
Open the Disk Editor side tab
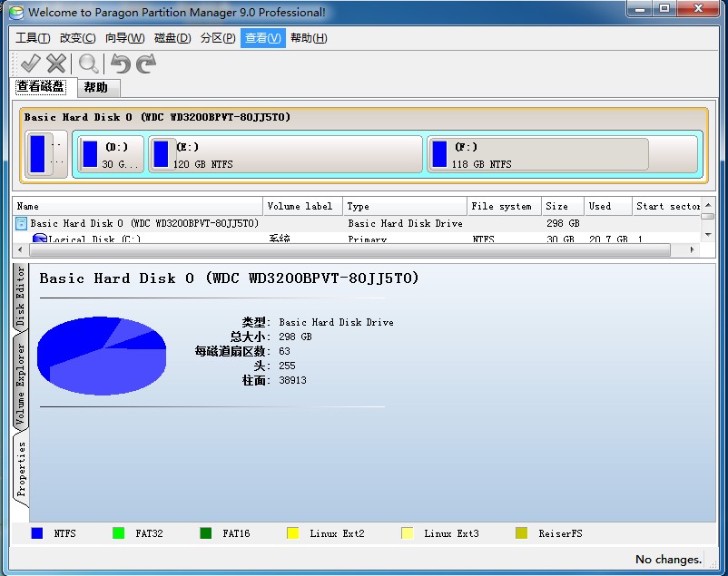21,297
